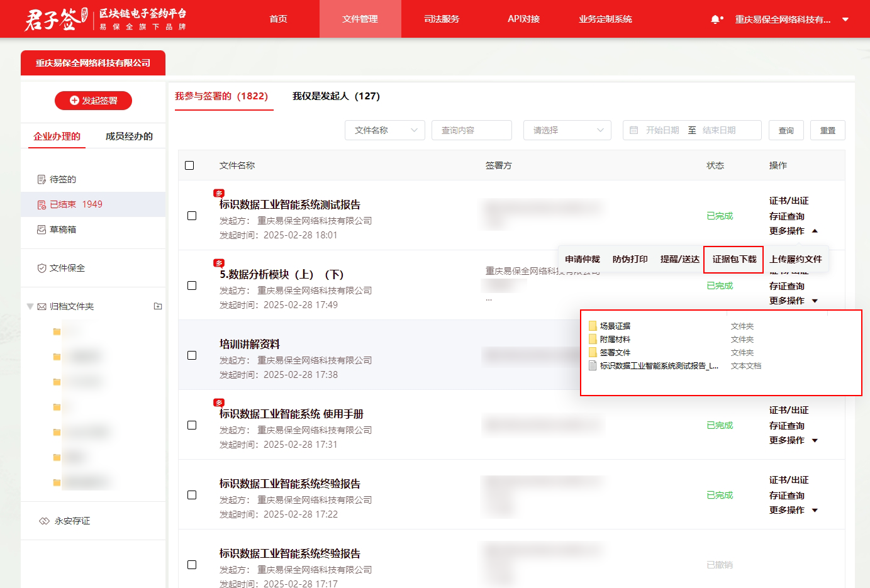Click the text document icon in file list
The image size is (870, 588).
tap(593, 365)
